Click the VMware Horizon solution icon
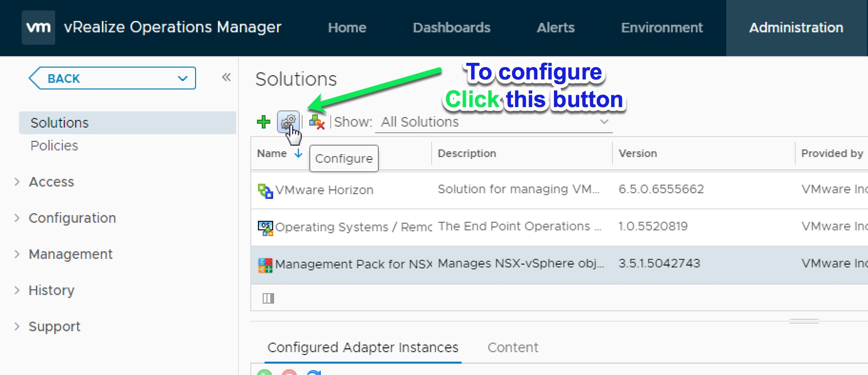Image resolution: width=868 pixels, height=375 pixels. point(265,190)
